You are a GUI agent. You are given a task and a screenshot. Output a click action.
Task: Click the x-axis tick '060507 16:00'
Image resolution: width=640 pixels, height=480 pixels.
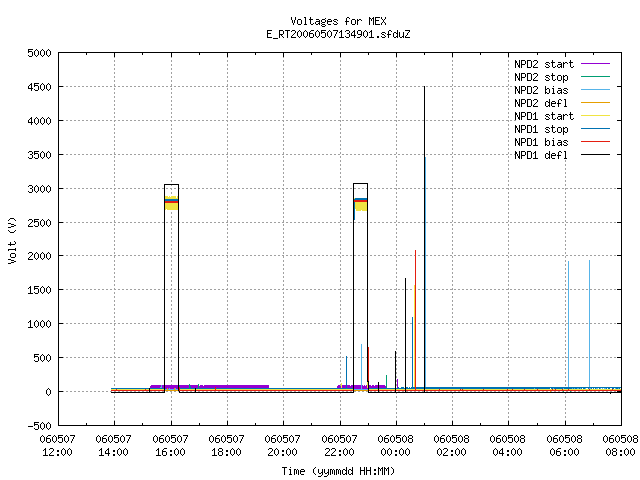coord(170,446)
